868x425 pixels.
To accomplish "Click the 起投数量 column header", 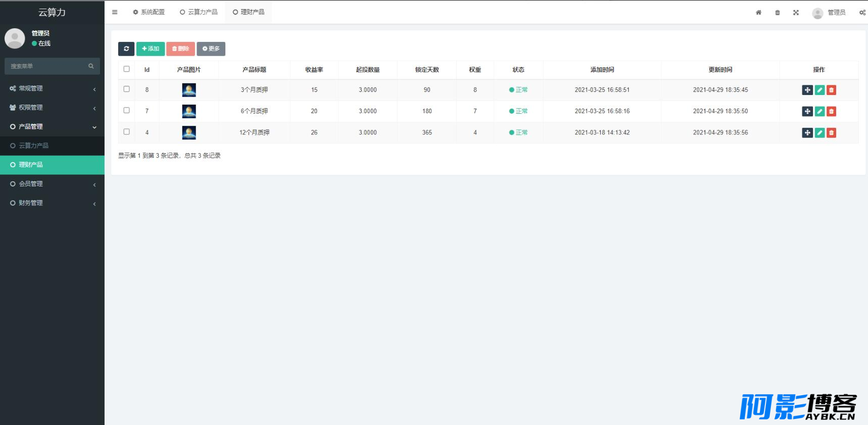I will (368, 70).
